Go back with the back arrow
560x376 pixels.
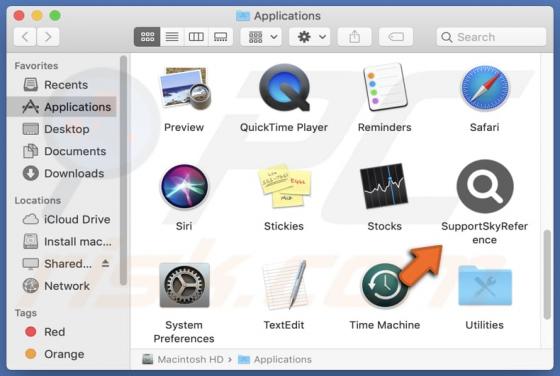[x=25, y=37]
